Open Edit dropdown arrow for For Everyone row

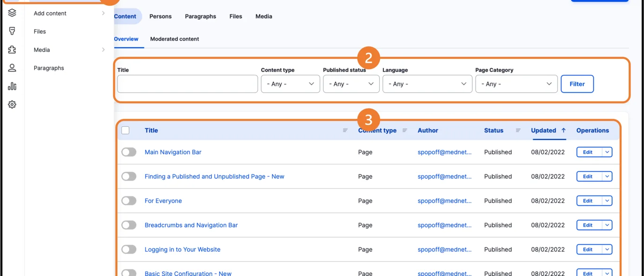(x=607, y=201)
